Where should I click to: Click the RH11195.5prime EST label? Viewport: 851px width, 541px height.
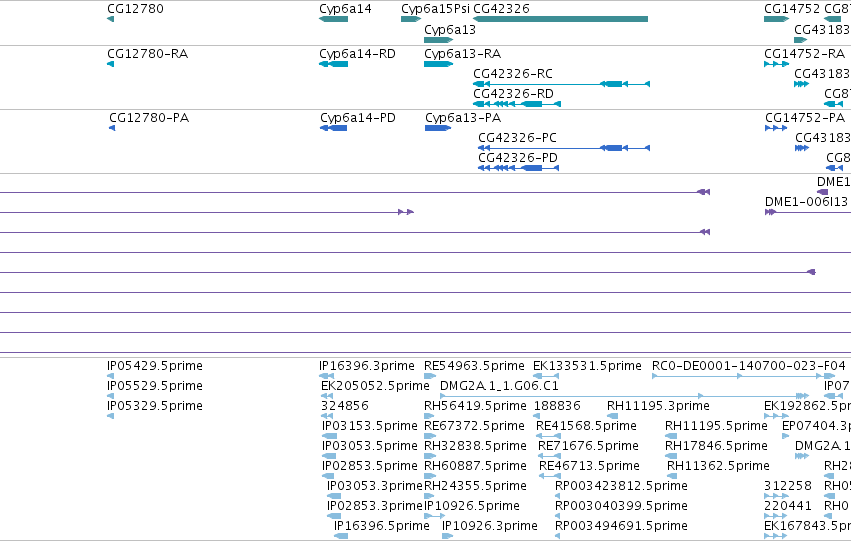point(716,426)
